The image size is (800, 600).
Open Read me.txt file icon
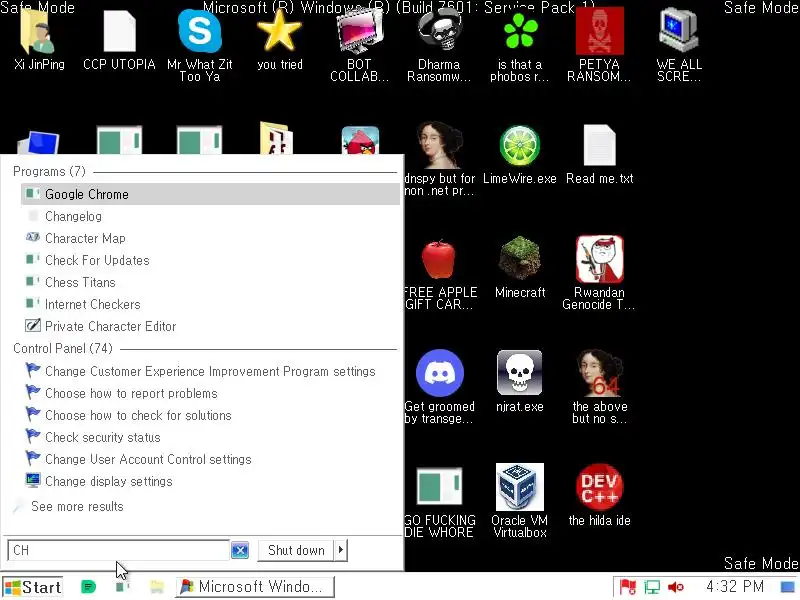[x=599, y=145]
